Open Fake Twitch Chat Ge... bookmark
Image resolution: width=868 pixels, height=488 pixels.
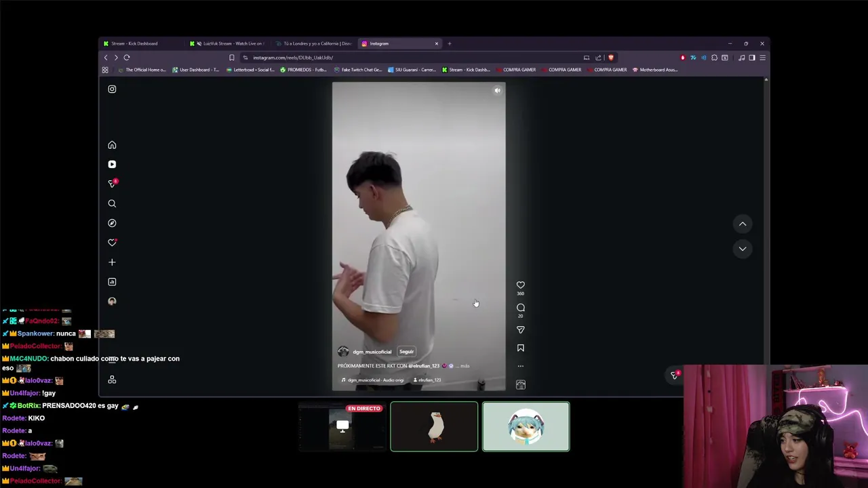(x=358, y=70)
